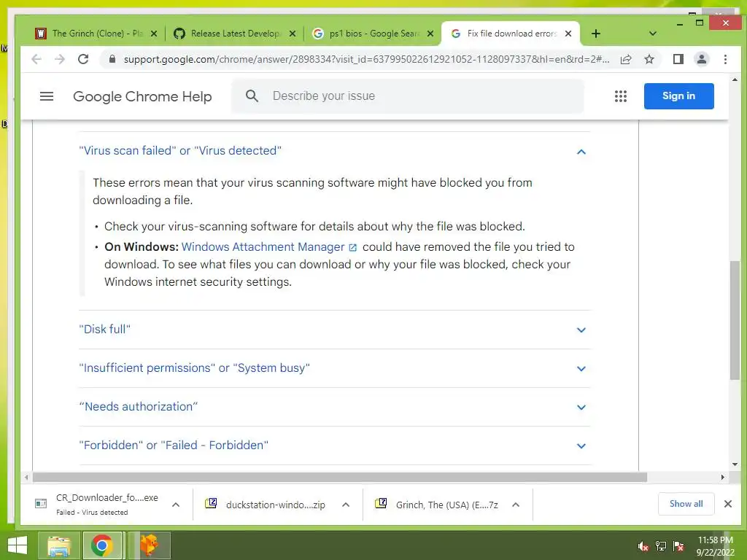Bookmark this page with star icon

(x=649, y=59)
